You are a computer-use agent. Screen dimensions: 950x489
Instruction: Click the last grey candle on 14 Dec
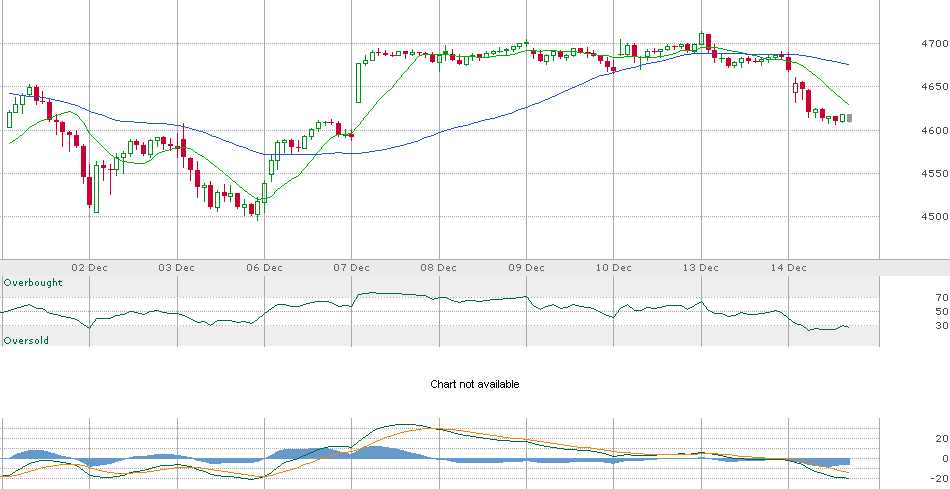pyautogui.click(x=850, y=118)
